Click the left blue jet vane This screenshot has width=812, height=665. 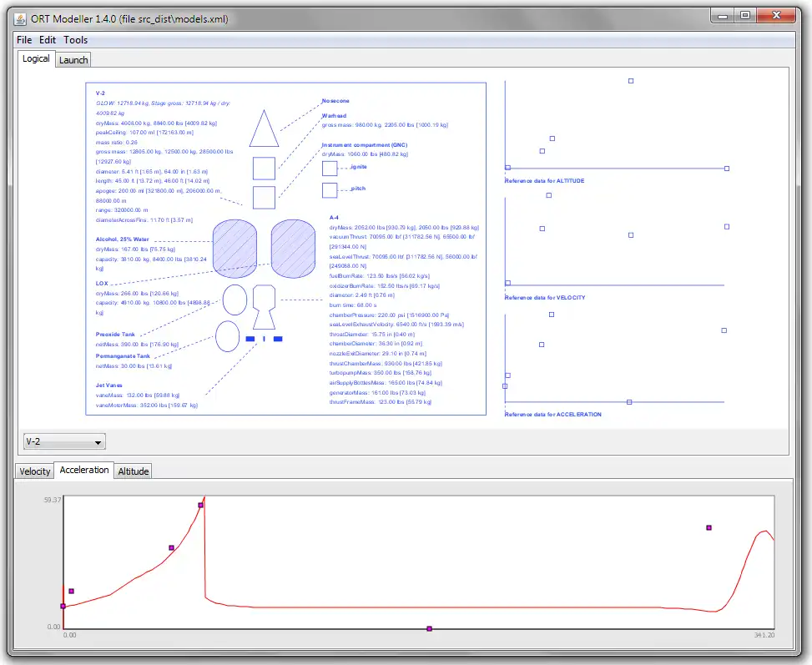(x=250, y=339)
